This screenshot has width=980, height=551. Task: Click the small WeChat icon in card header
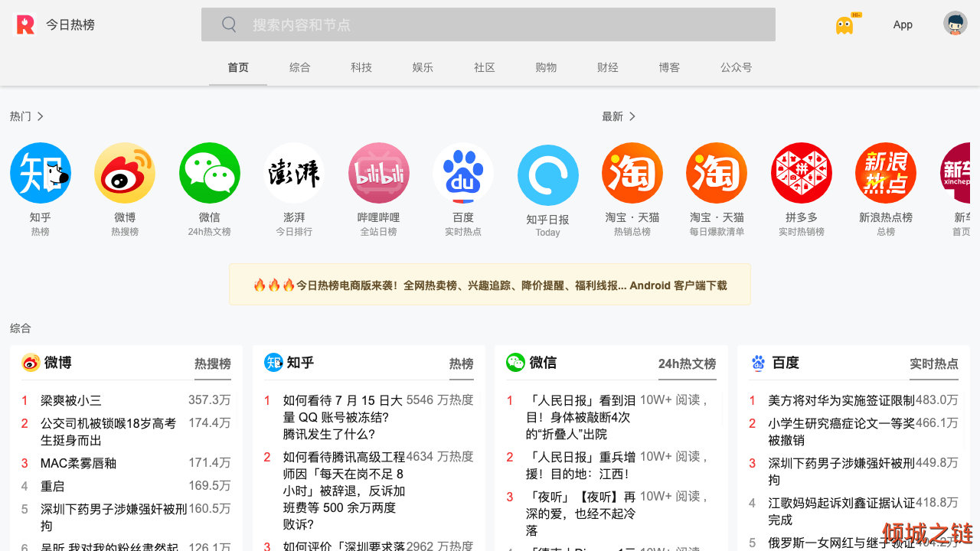click(515, 363)
